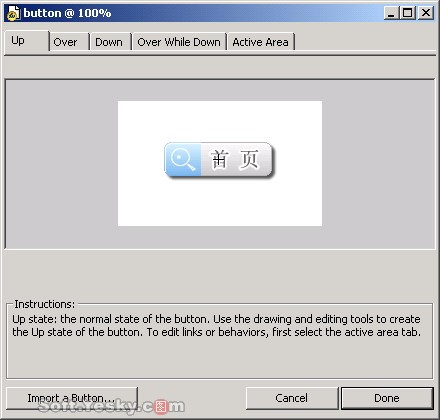440x420 pixels.
Task: Select the magnifier icon on the button graphic
Action: coord(183,159)
